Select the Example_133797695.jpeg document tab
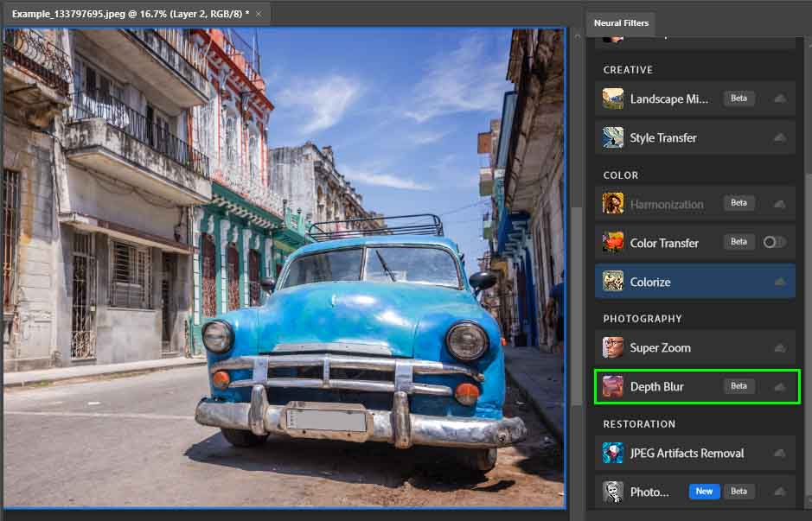Screen dimensions: 812x521 tap(131, 14)
